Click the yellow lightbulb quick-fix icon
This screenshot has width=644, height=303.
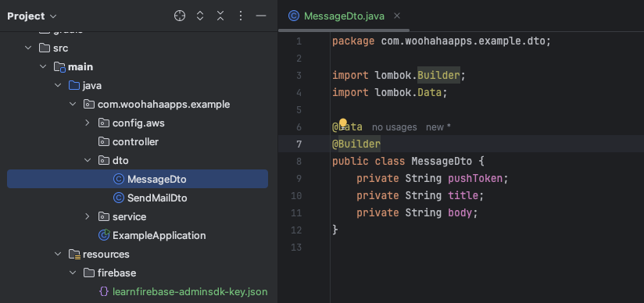pyautogui.click(x=343, y=123)
